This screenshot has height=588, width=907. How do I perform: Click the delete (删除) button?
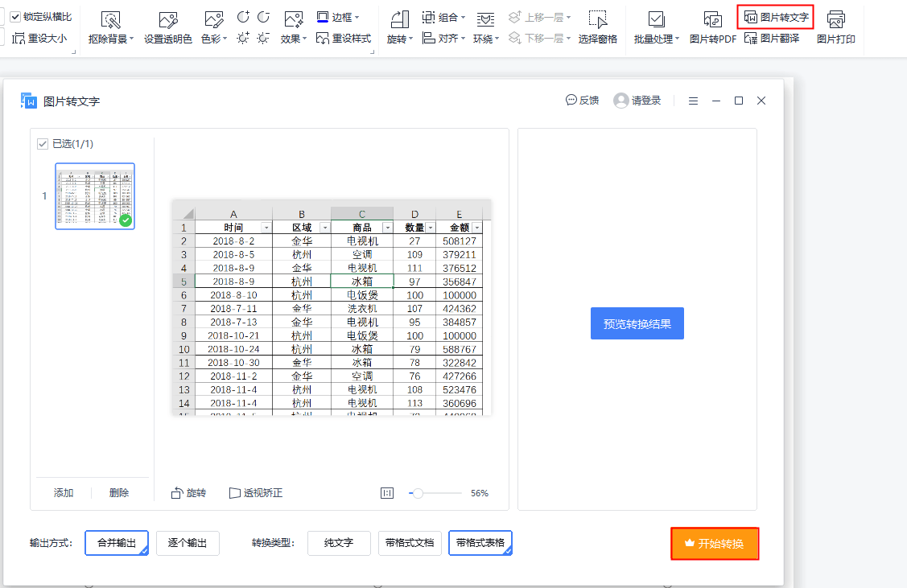tap(119, 492)
